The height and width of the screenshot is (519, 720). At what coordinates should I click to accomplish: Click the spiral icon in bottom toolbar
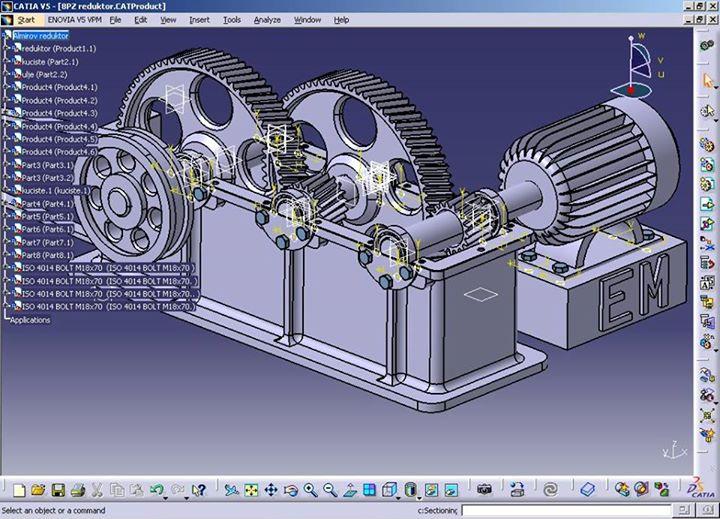pos(551,490)
